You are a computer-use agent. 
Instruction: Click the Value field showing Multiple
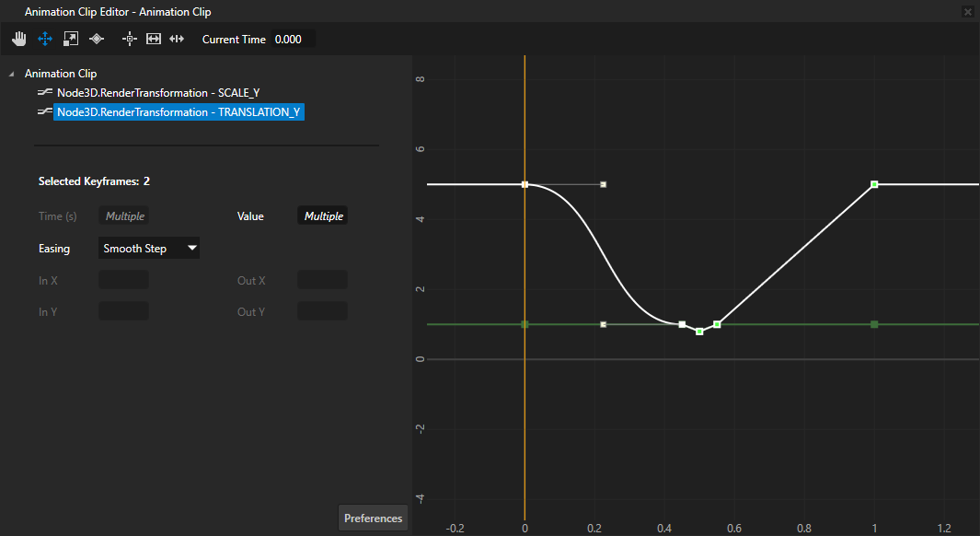tap(322, 216)
